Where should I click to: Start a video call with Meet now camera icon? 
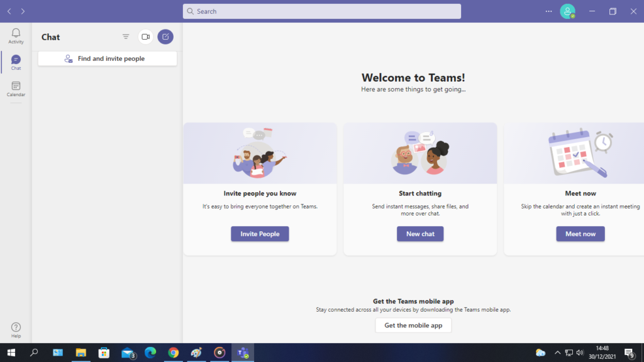tap(145, 37)
